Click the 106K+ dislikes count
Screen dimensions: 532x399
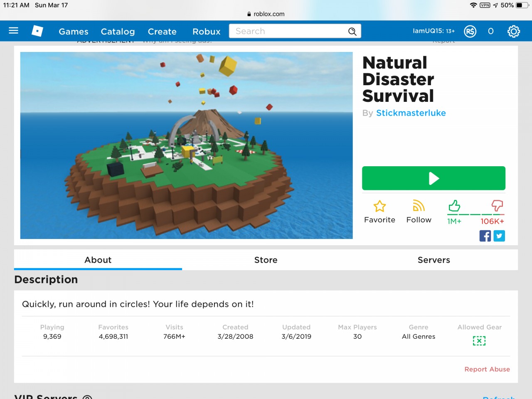(x=493, y=222)
